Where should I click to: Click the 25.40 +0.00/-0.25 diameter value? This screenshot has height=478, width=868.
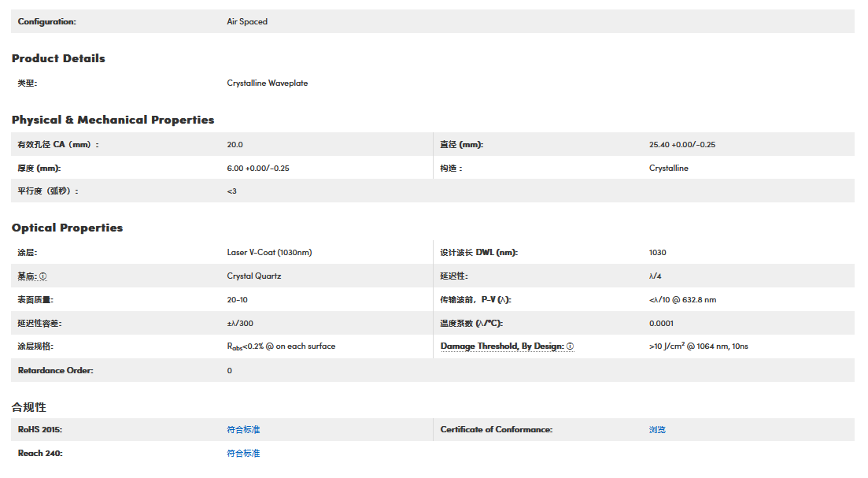tap(681, 145)
